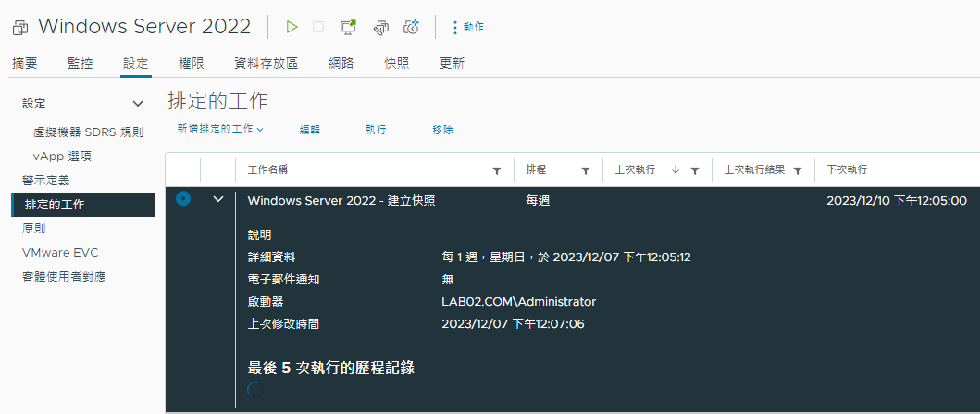Click the LAB02.COM\Administrator value
This screenshot has height=414, width=980.
[519, 302]
